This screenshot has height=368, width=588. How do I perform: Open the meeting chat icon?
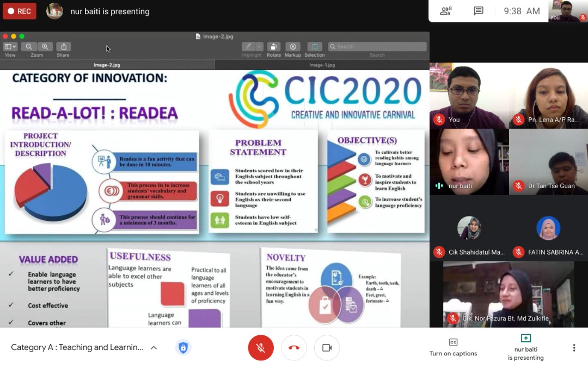[x=479, y=11]
